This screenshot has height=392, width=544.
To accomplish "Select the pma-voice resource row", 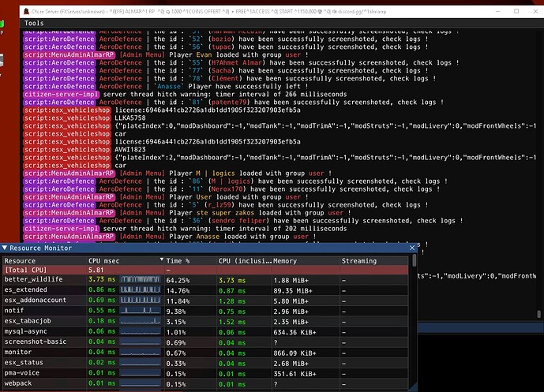I will (206, 373).
